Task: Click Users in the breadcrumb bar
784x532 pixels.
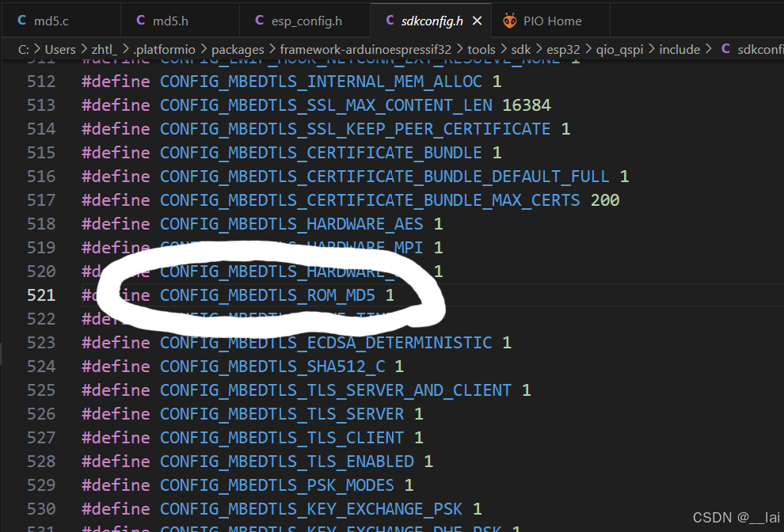Action: coord(60,48)
